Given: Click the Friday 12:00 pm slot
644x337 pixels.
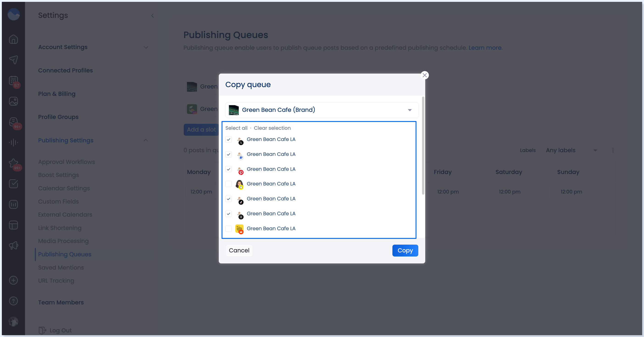Looking at the screenshot, I should click(461, 192).
